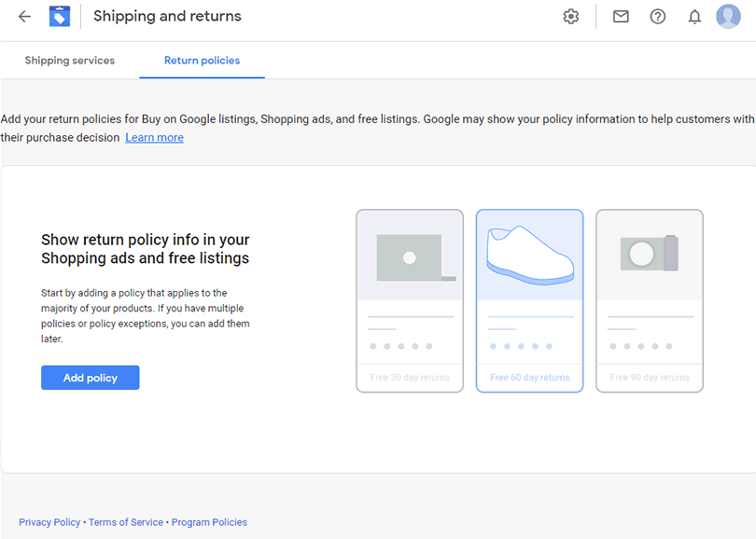
Task: Open the Program Policies link
Action: [x=209, y=522]
